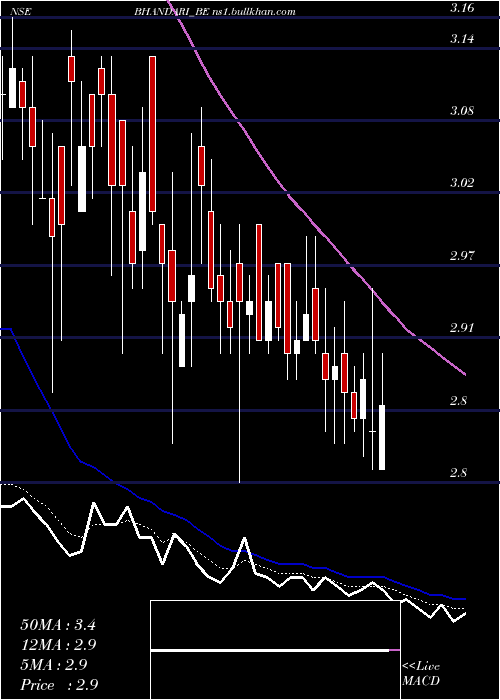500x700 pixels.
Task: Click the <<Live MACD label
Action: (x=421, y=674)
